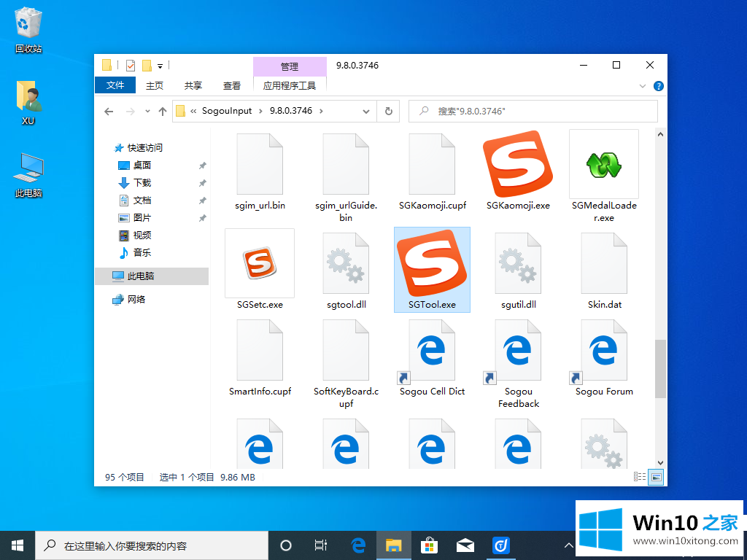Select the SGSetc.exe icon
This screenshot has width=747, height=560.
point(260,262)
